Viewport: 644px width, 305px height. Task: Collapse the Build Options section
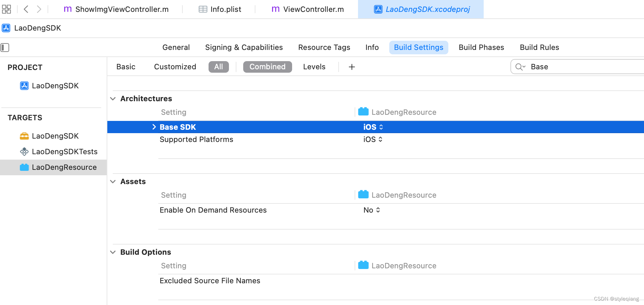pyautogui.click(x=113, y=252)
